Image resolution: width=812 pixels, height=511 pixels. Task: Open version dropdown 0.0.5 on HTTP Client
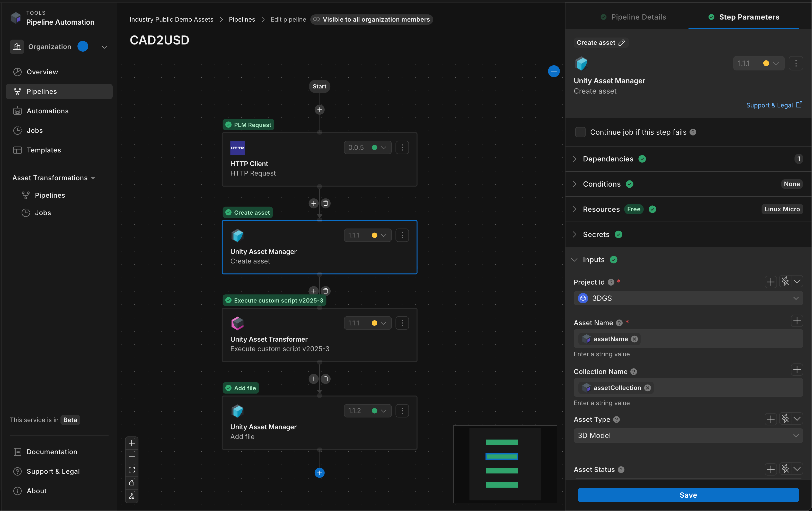click(x=368, y=148)
